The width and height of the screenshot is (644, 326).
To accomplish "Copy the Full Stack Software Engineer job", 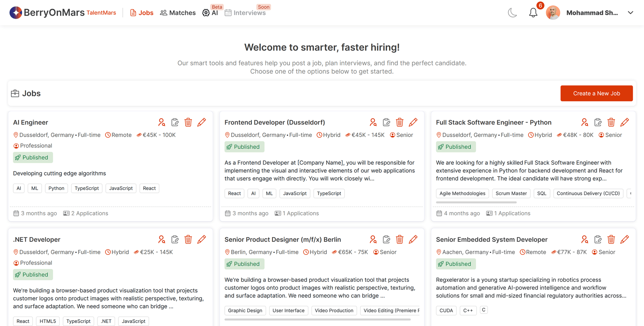I will [x=598, y=122].
